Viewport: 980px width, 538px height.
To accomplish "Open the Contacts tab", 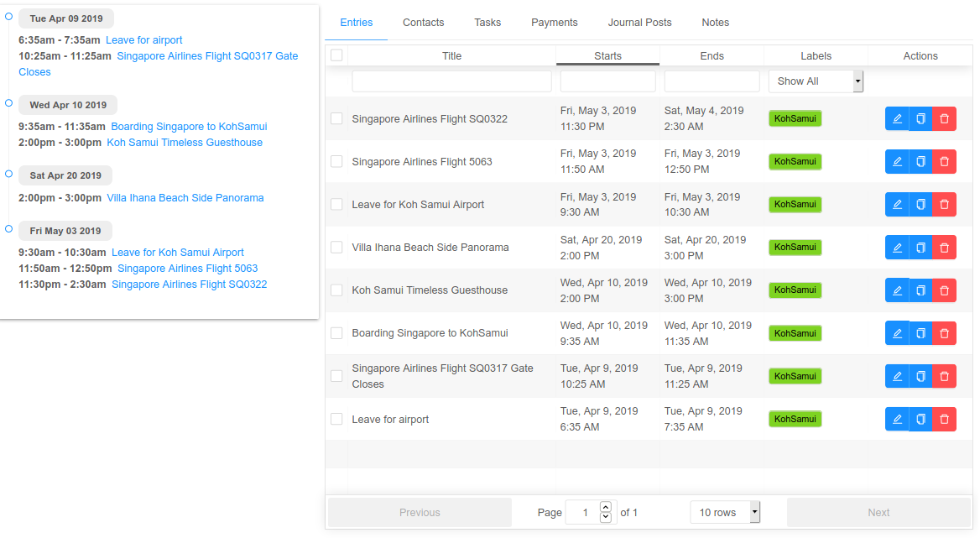I will (423, 23).
